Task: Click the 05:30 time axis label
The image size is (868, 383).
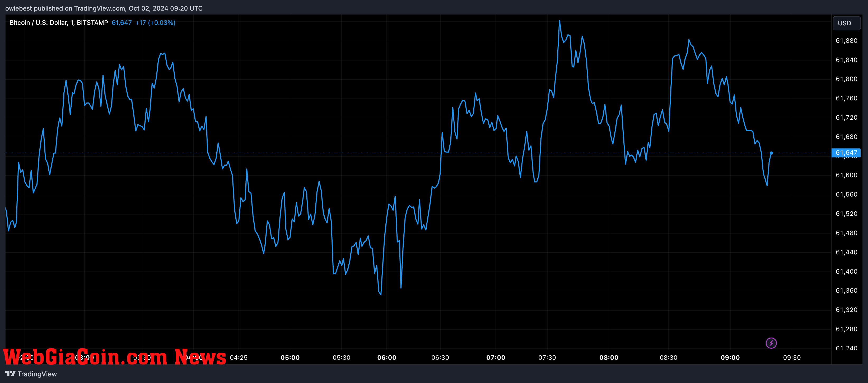Action: pos(341,357)
